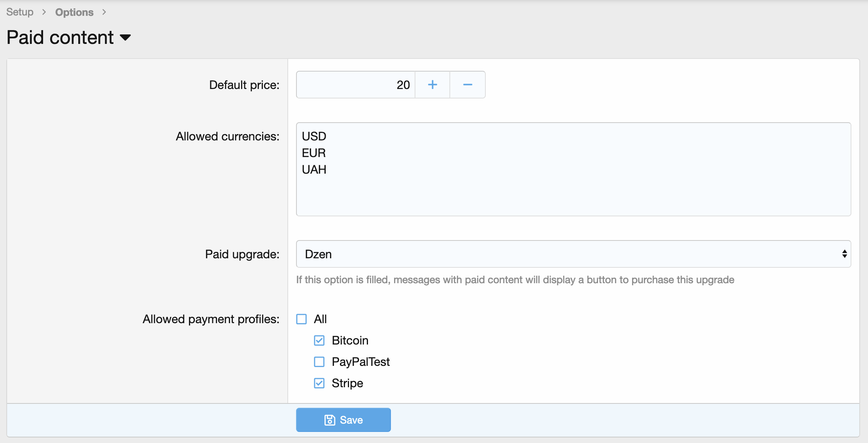Enable the PayPalTest payment profile
Image resolution: width=868 pixels, height=443 pixels.
pyautogui.click(x=319, y=362)
